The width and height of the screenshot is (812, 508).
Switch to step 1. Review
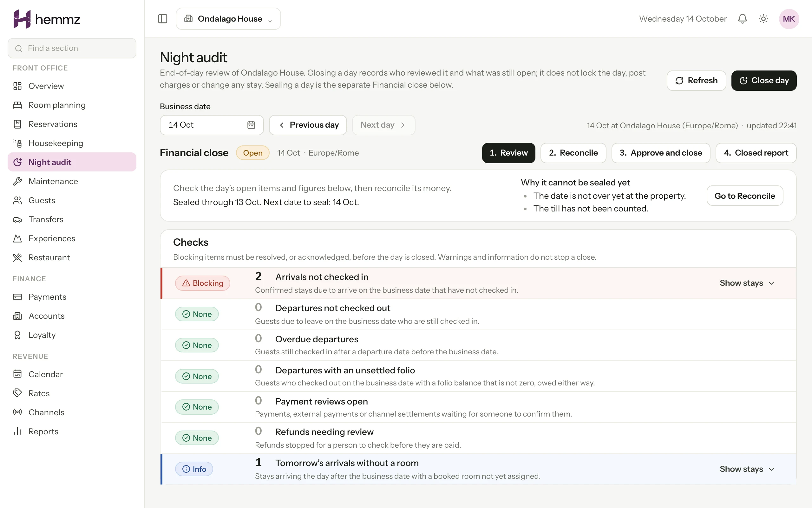pyautogui.click(x=508, y=153)
